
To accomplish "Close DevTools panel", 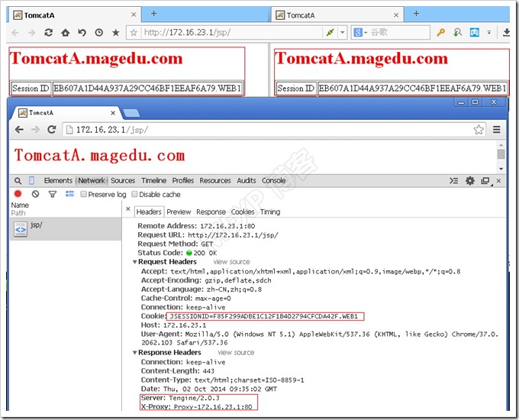I will pyautogui.click(x=499, y=180).
